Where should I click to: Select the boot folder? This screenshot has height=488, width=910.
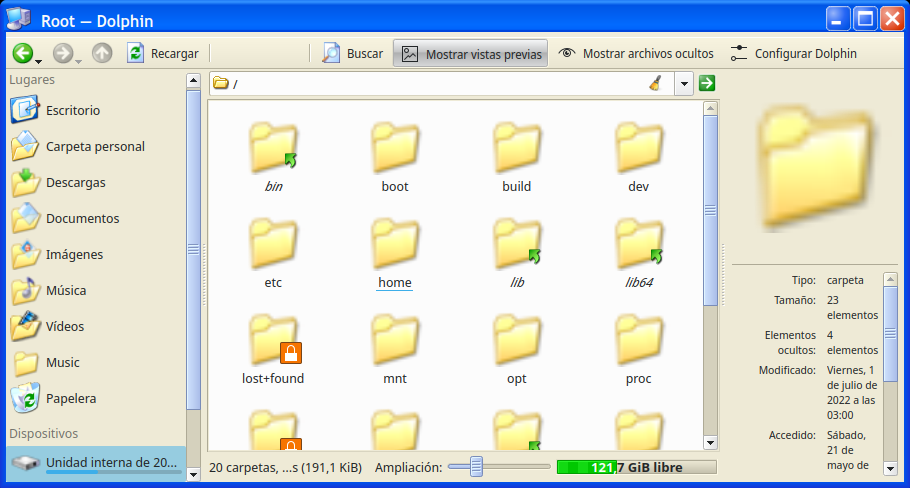coord(395,158)
